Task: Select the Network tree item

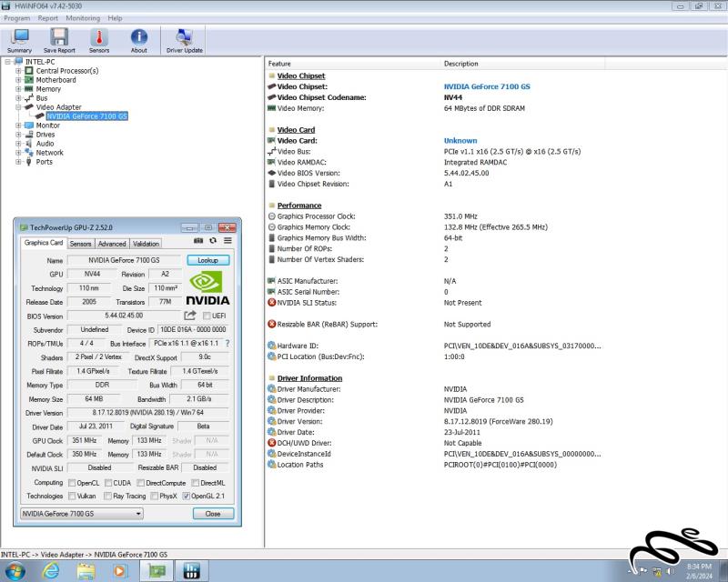Action: (x=50, y=153)
